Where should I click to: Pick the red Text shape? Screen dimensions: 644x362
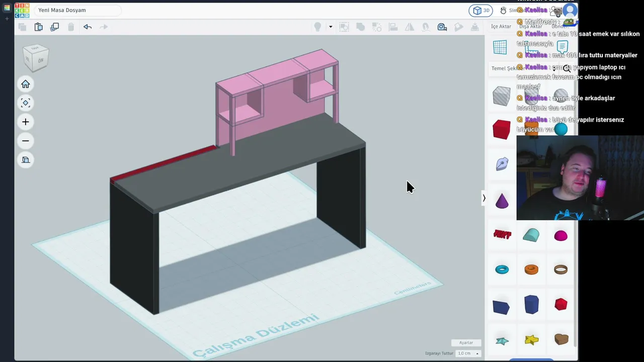click(502, 234)
